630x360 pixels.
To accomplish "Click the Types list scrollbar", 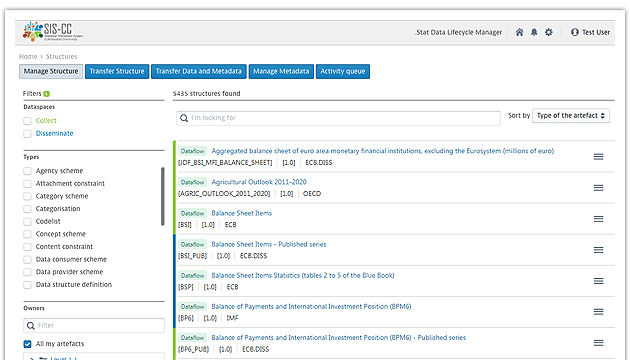I will pyautogui.click(x=162, y=196).
